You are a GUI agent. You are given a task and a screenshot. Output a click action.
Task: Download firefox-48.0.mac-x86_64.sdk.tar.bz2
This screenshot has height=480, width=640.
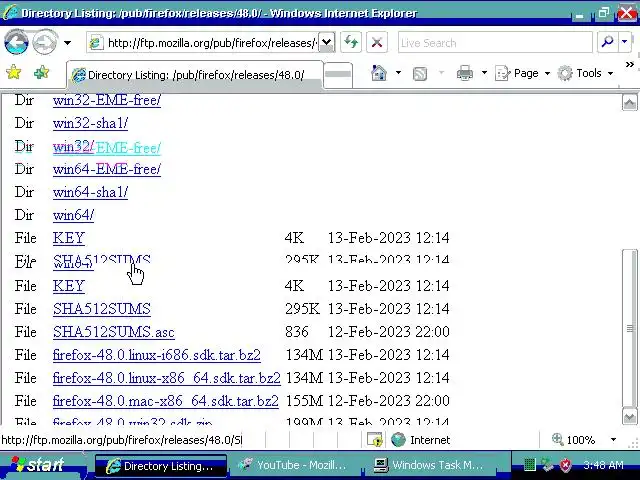[x=166, y=401]
